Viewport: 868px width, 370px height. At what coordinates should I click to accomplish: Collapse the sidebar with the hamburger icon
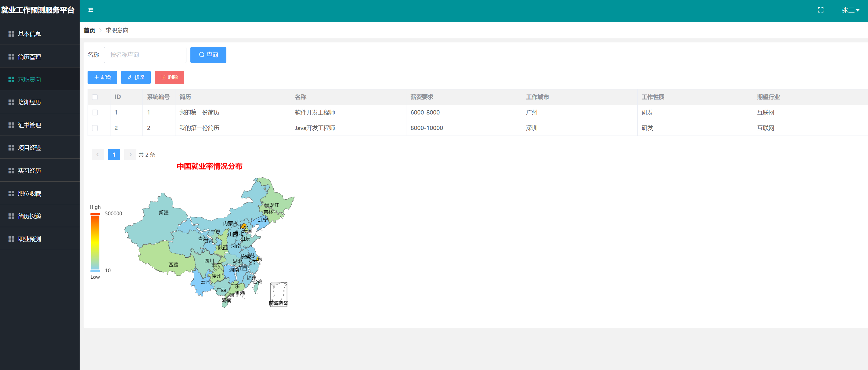(91, 10)
